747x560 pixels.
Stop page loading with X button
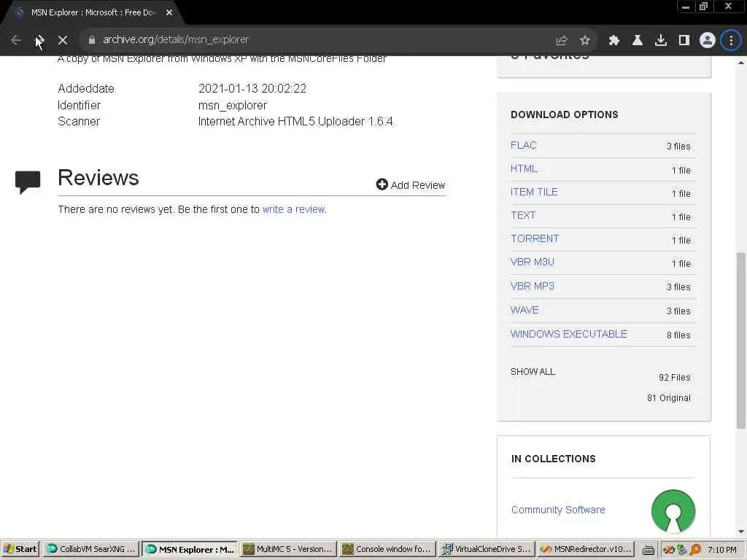63,40
